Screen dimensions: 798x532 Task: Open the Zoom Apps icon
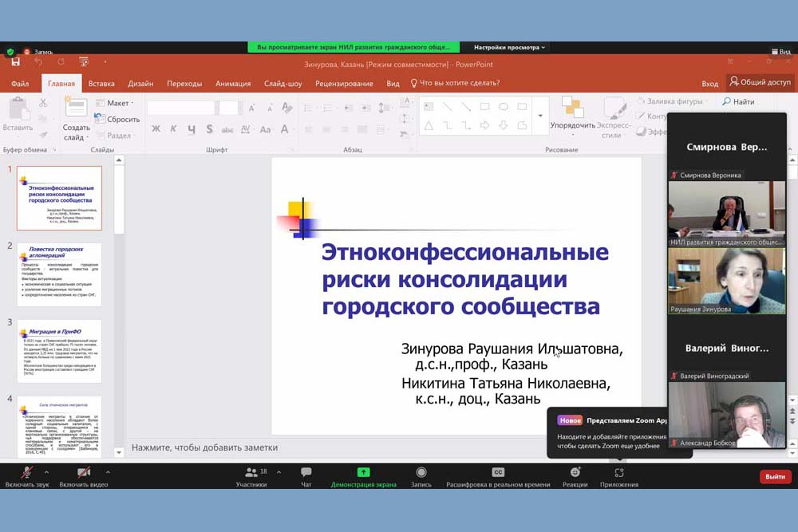pyautogui.click(x=618, y=476)
